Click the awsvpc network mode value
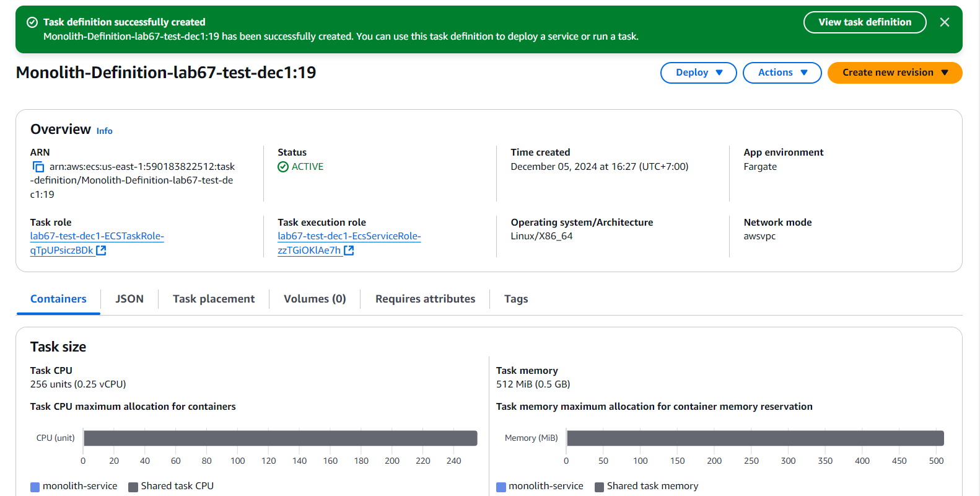The width and height of the screenshot is (980, 496). pyautogui.click(x=759, y=236)
